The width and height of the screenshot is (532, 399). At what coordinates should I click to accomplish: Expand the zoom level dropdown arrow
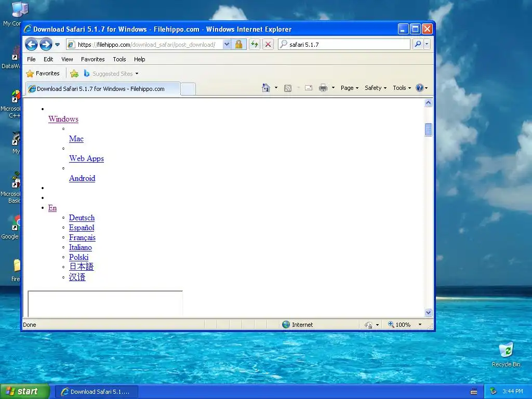[x=420, y=325]
